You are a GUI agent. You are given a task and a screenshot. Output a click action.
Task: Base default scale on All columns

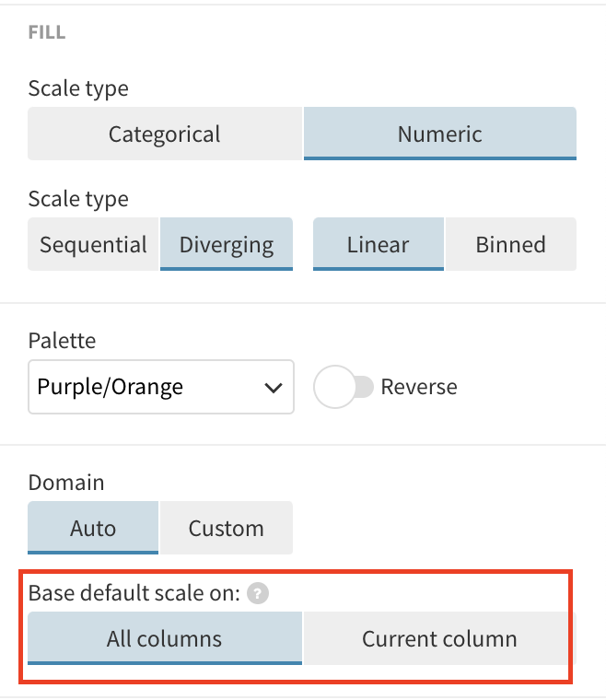click(165, 639)
